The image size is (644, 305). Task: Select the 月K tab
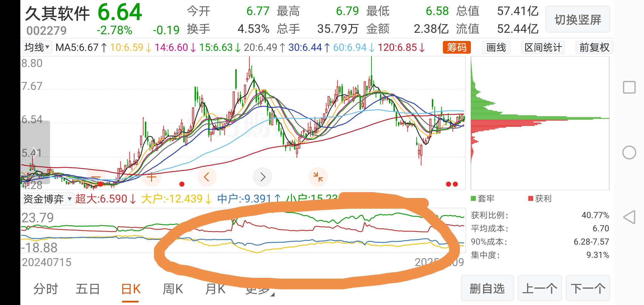[x=215, y=289]
